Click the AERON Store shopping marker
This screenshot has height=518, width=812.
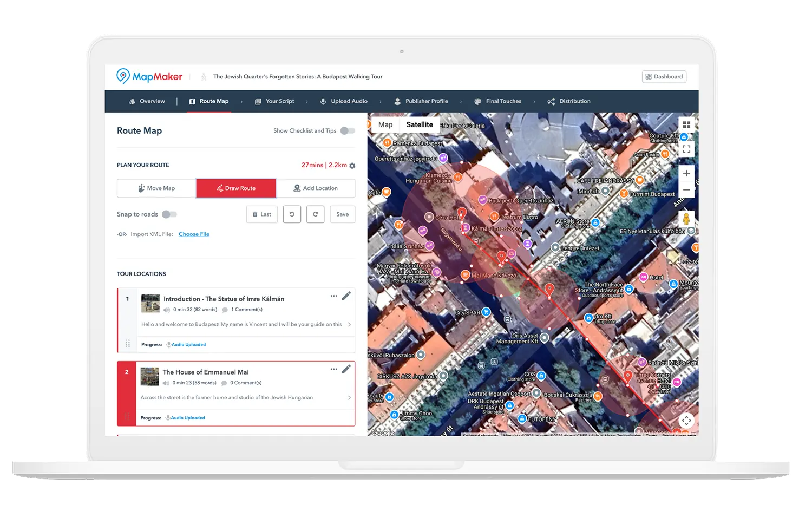point(595,222)
